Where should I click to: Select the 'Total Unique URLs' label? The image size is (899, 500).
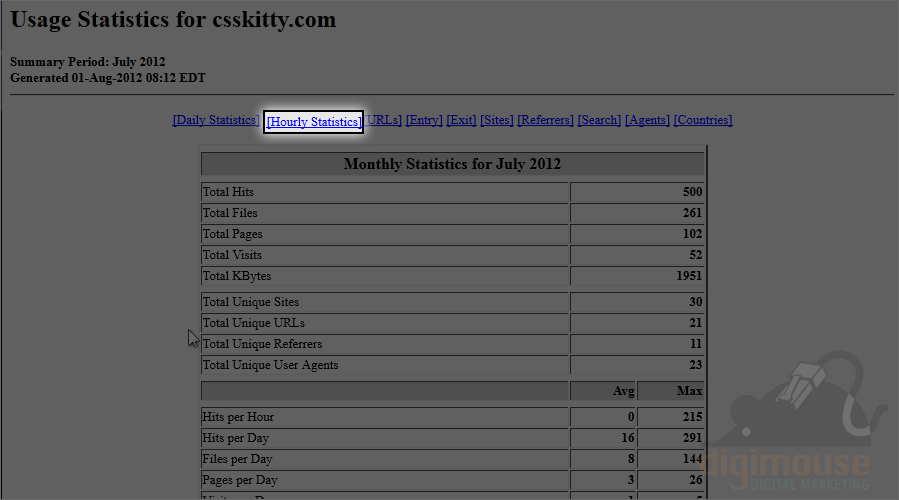[x=253, y=323]
